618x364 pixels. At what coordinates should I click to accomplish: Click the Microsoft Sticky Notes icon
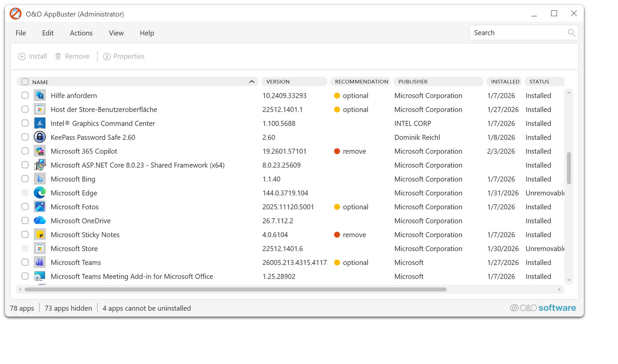(x=40, y=235)
